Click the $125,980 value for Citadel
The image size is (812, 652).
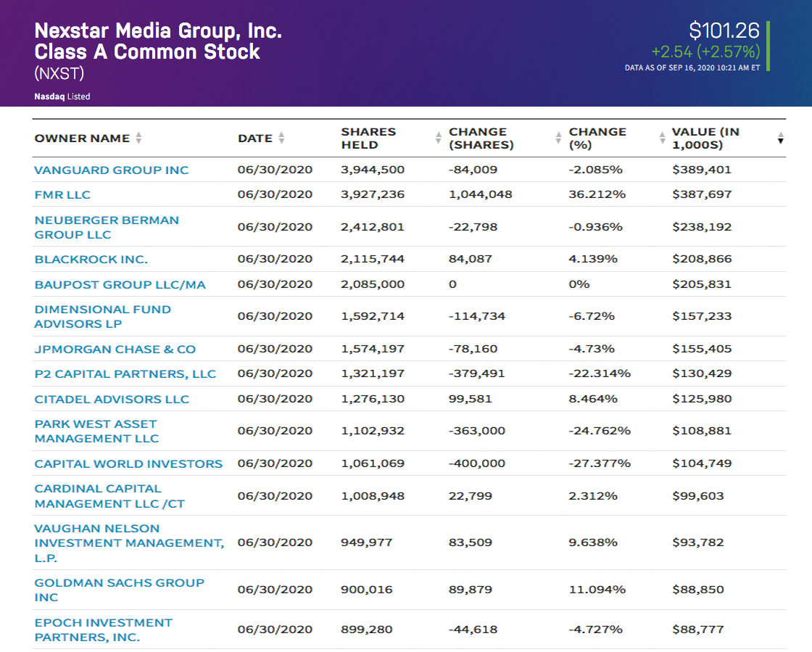pyautogui.click(x=702, y=400)
